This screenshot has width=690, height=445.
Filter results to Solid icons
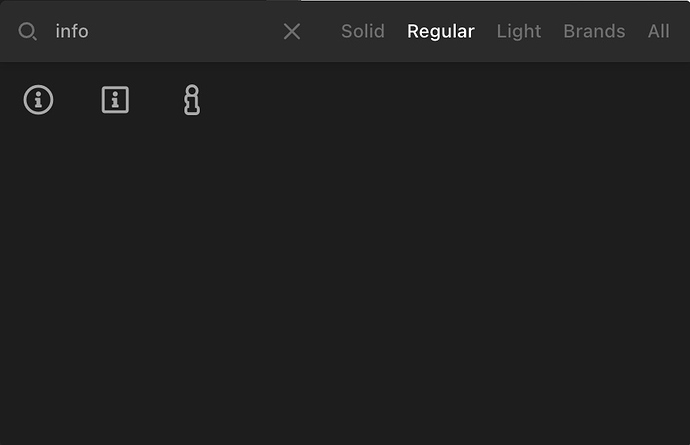pyautogui.click(x=363, y=31)
